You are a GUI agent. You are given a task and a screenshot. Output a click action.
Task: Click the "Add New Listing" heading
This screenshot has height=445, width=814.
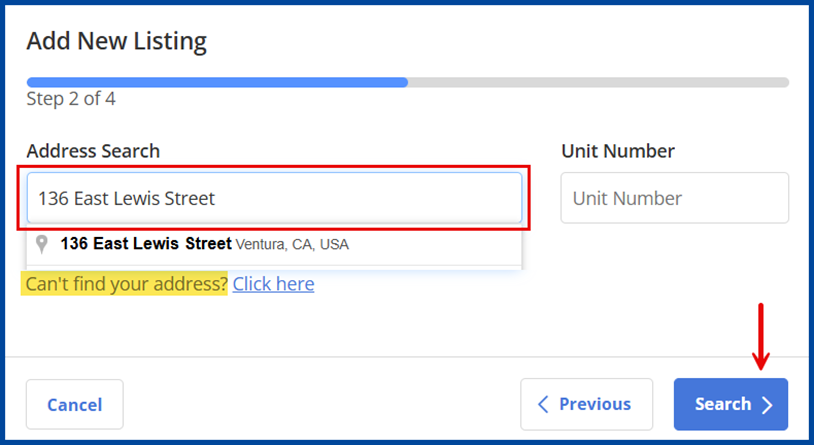click(x=116, y=41)
